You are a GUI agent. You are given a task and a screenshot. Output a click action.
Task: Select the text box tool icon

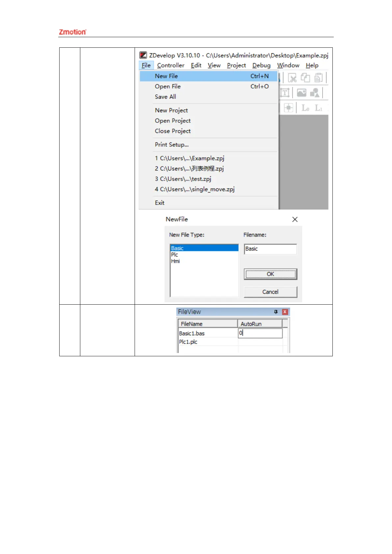pyautogui.click(x=285, y=93)
